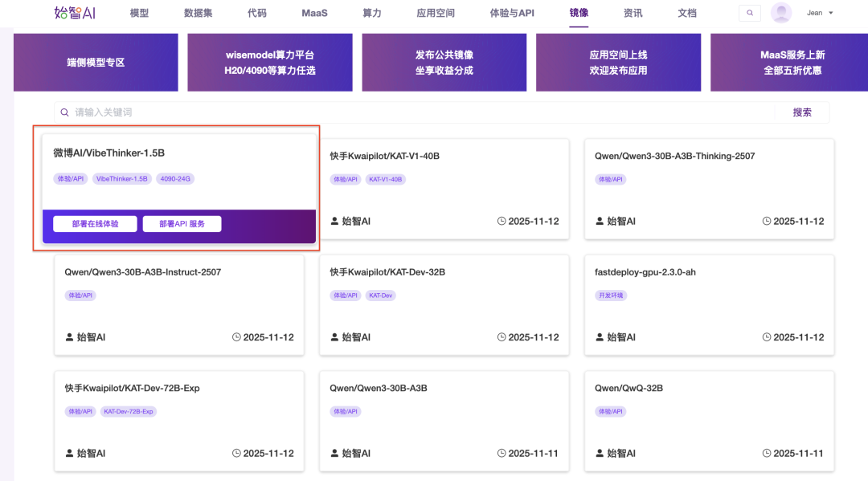
Task: Click clock icon on Qwen3-30B-A3B card
Action: point(501,454)
